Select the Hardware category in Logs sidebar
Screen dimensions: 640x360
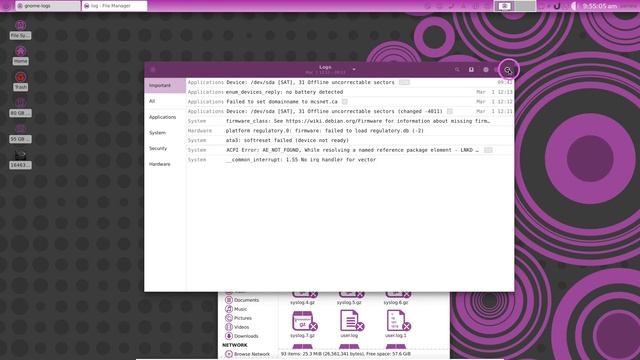(x=165, y=164)
